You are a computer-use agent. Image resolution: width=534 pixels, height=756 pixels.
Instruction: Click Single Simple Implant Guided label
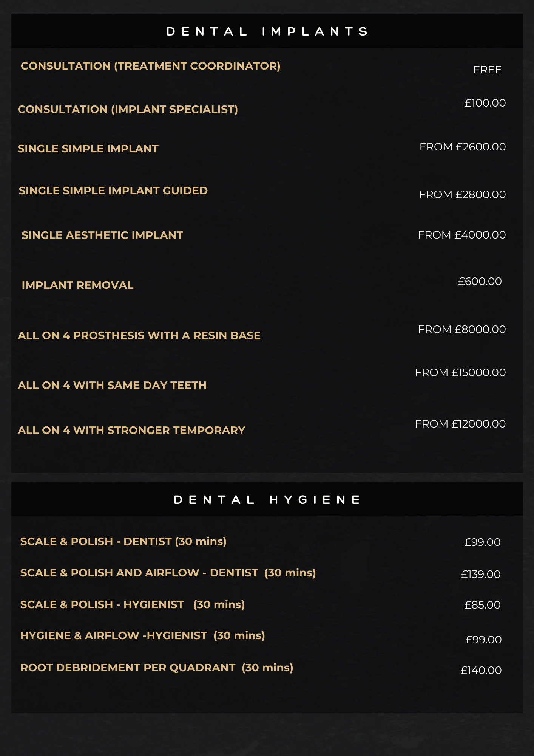click(113, 191)
